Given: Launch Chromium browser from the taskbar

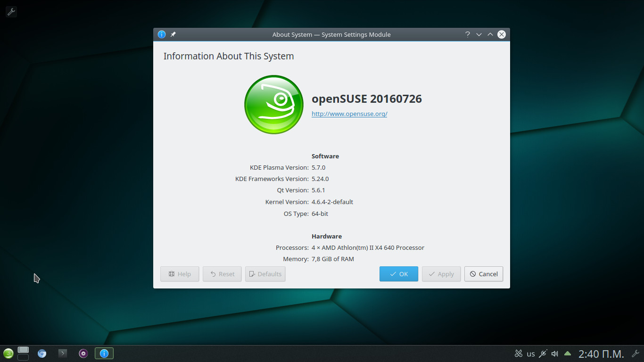Looking at the screenshot, I should [42, 354].
